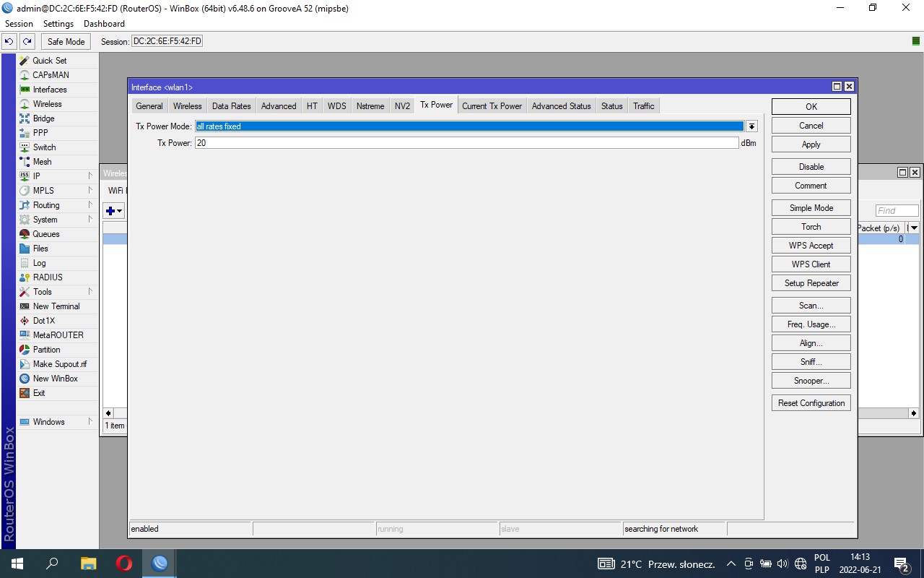The width and height of the screenshot is (924, 578).
Task: Click the left scroll arrow in Wireless window
Action: click(x=109, y=413)
